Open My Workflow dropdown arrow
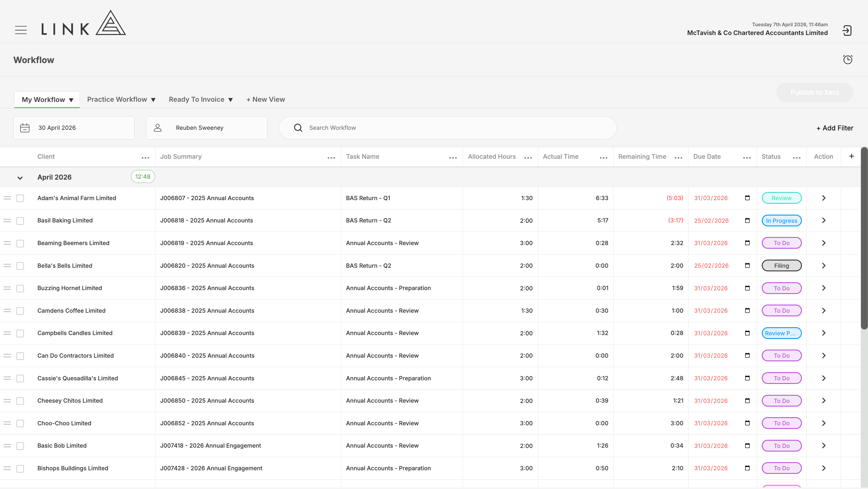The image size is (868, 489). pyautogui.click(x=71, y=100)
